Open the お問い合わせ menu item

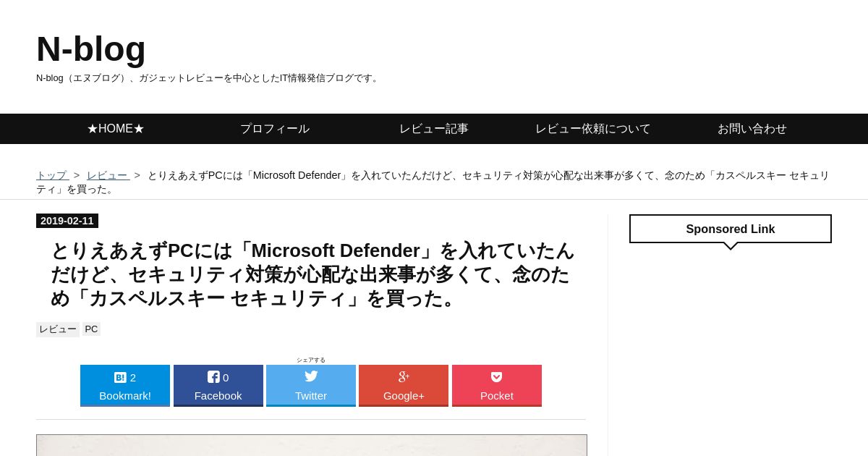coord(752,129)
